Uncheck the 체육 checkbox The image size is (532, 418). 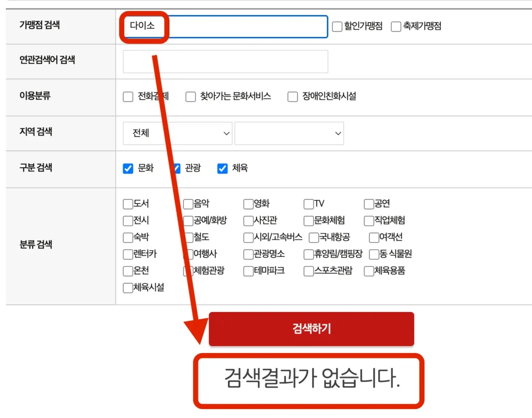click(222, 168)
